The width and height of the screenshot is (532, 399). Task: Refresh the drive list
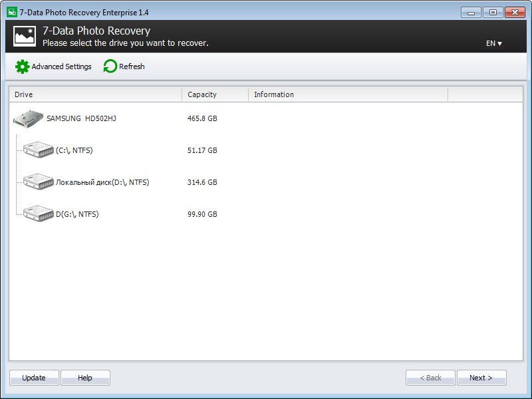click(124, 66)
